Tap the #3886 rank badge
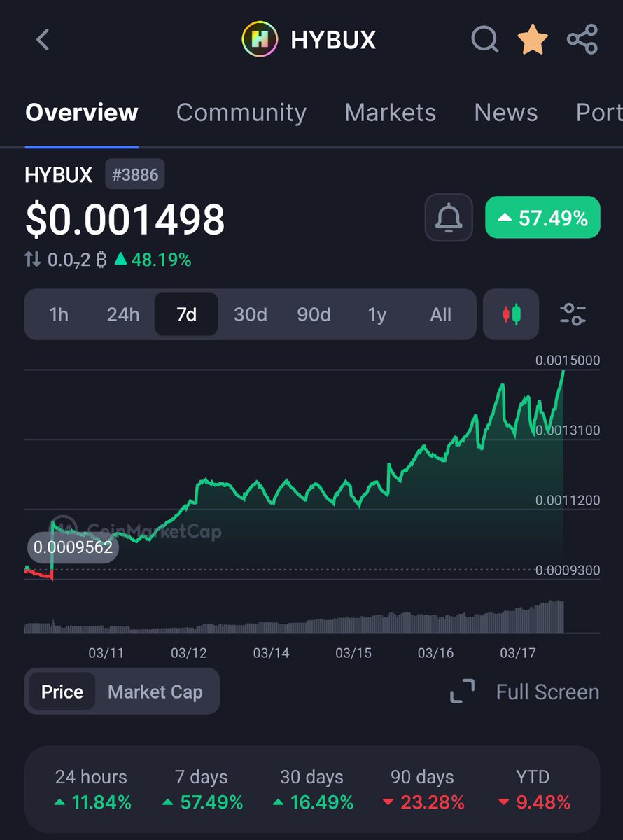 point(135,174)
